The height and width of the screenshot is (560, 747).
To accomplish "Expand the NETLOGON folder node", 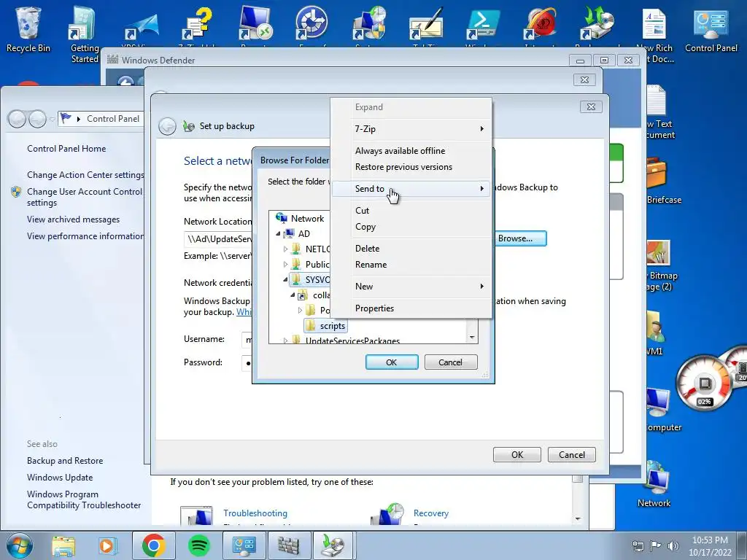I will click(x=285, y=249).
